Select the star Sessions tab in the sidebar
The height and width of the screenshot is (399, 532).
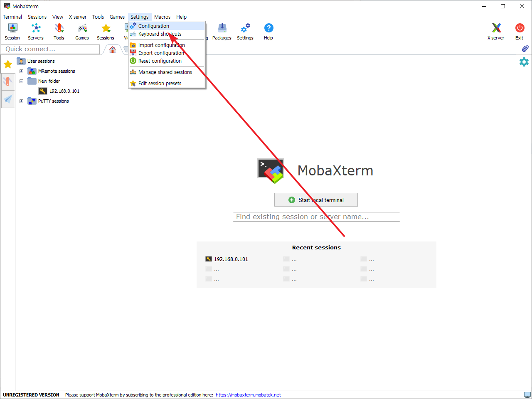8,64
